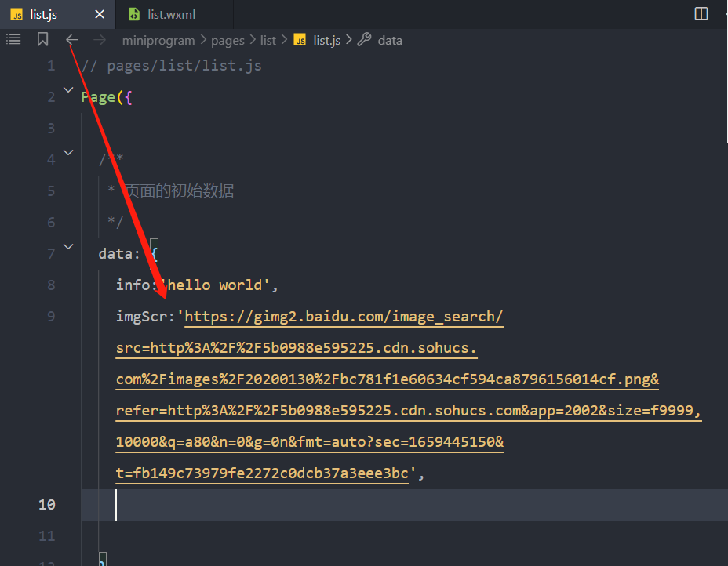Click the JS icon on list.js tab
The width and height of the screenshot is (728, 566).
[x=16, y=14]
